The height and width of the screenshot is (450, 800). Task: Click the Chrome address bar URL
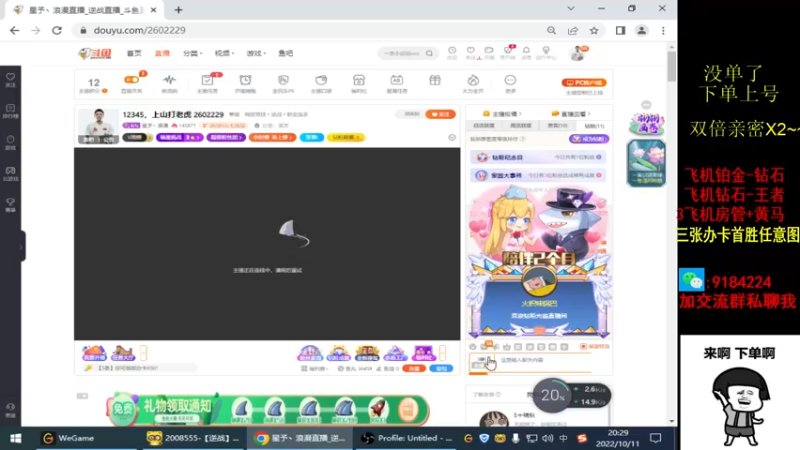[139, 31]
